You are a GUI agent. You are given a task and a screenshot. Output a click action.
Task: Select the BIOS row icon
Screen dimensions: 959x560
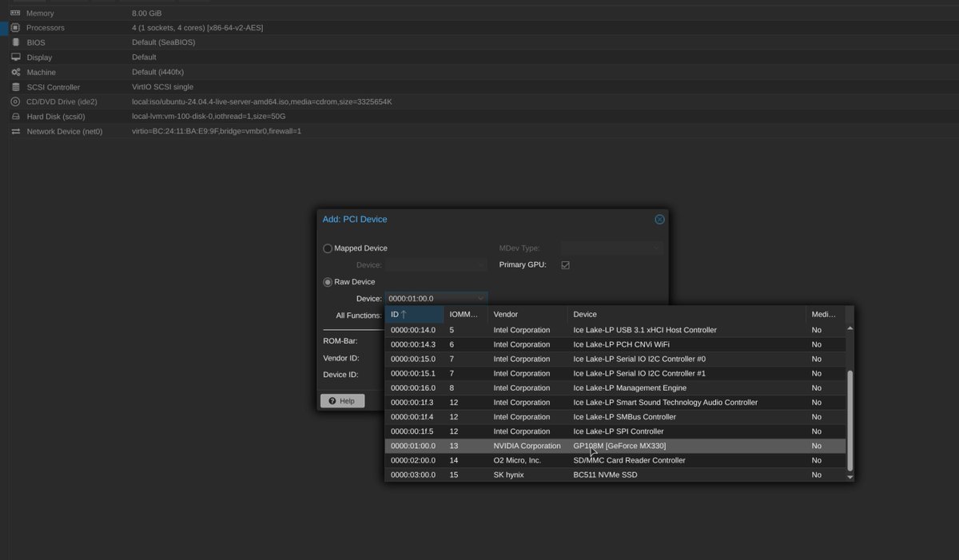(15, 42)
